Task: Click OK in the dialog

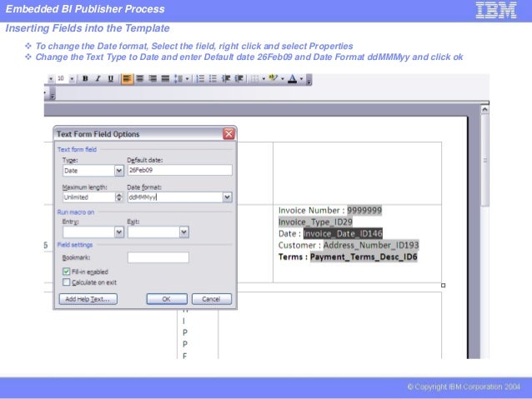Action: [x=167, y=299]
